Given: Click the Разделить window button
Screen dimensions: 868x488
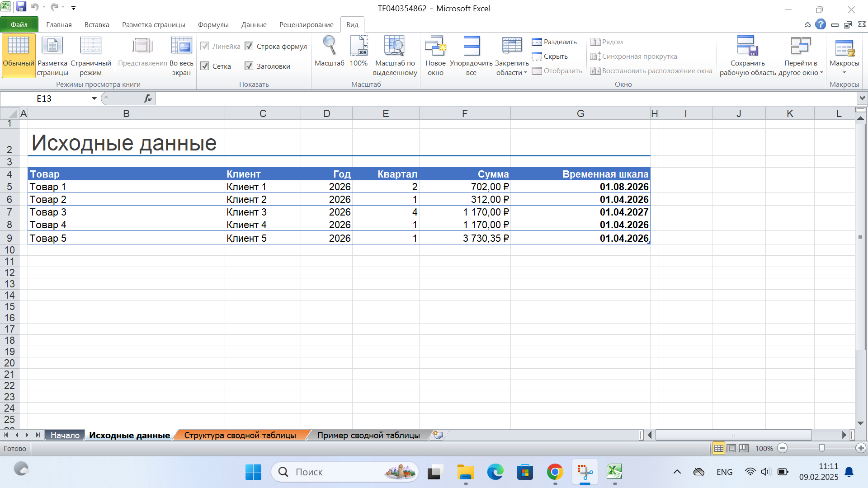Looking at the screenshot, I should point(554,42).
